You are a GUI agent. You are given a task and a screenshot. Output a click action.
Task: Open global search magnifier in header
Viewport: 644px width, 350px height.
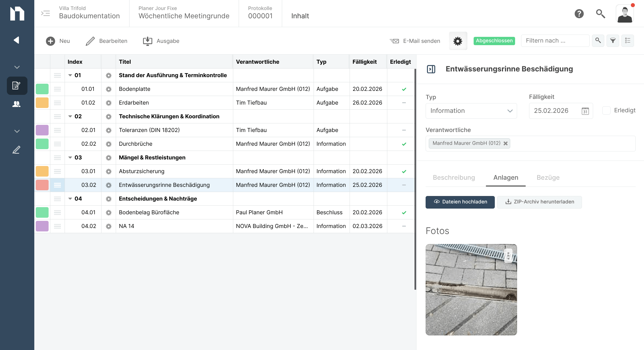[x=600, y=13]
